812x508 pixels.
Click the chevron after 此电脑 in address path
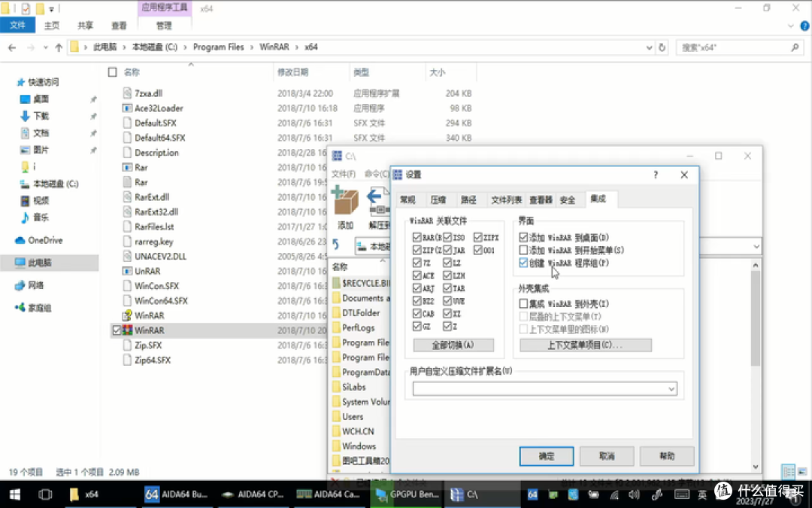click(x=124, y=47)
